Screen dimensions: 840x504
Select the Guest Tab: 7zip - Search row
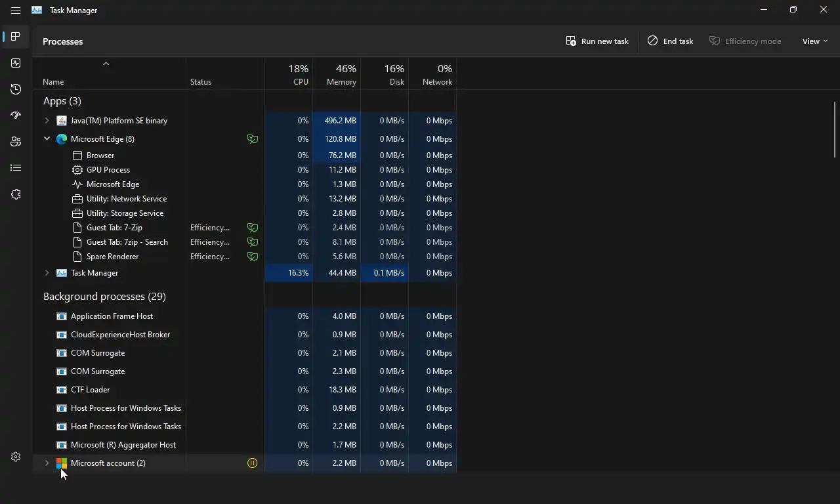[244, 242]
